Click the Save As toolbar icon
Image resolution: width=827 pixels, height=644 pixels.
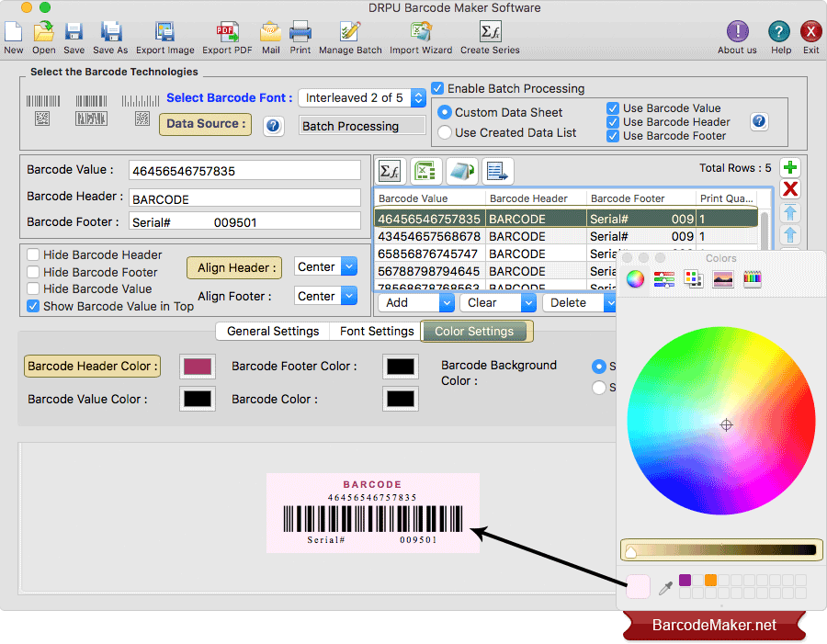pos(111,38)
